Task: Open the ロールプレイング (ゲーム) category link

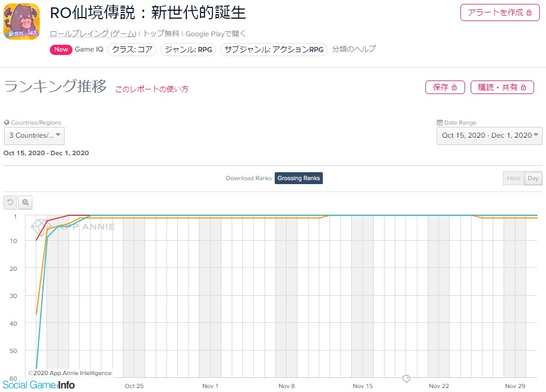Action: coord(93,34)
